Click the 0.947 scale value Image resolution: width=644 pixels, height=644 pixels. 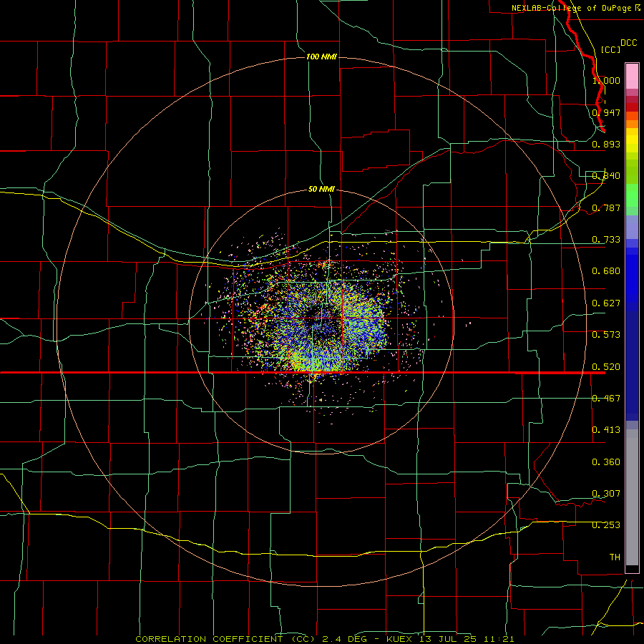[606, 112]
